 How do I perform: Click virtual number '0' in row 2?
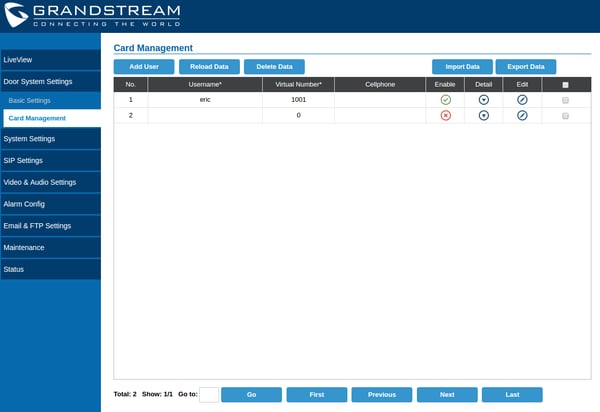click(298, 116)
